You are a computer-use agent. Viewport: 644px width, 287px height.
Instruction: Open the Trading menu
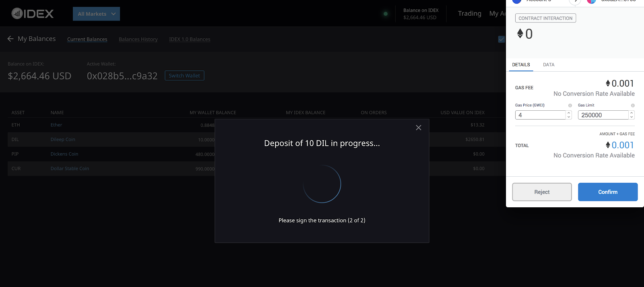coord(469,13)
